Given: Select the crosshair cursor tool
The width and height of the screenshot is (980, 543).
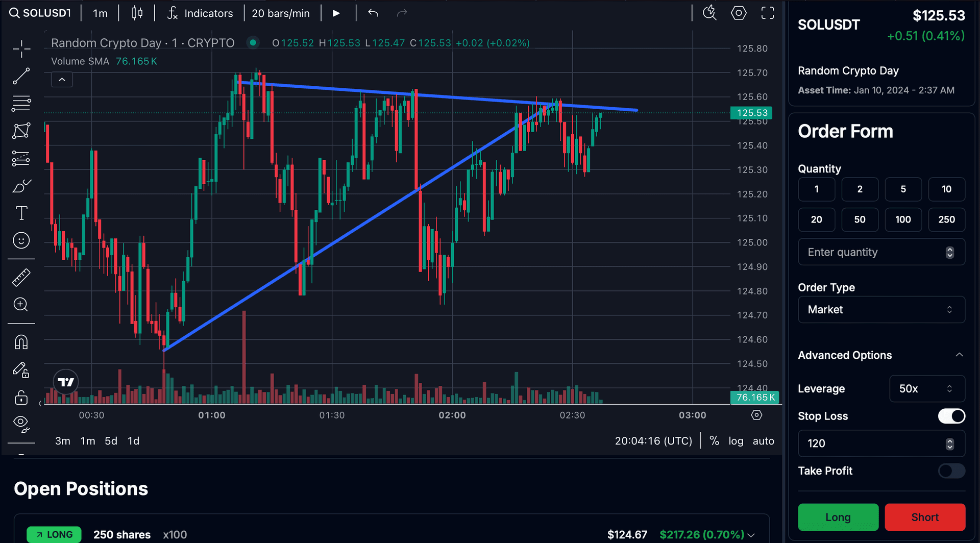Looking at the screenshot, I should pyautogui.click(x=21, y=49).
